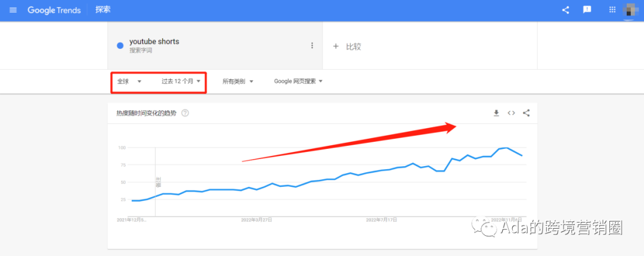Click the 2022年7月17日 axis label
The image size is (644, 256).
(x=382, y=220)
